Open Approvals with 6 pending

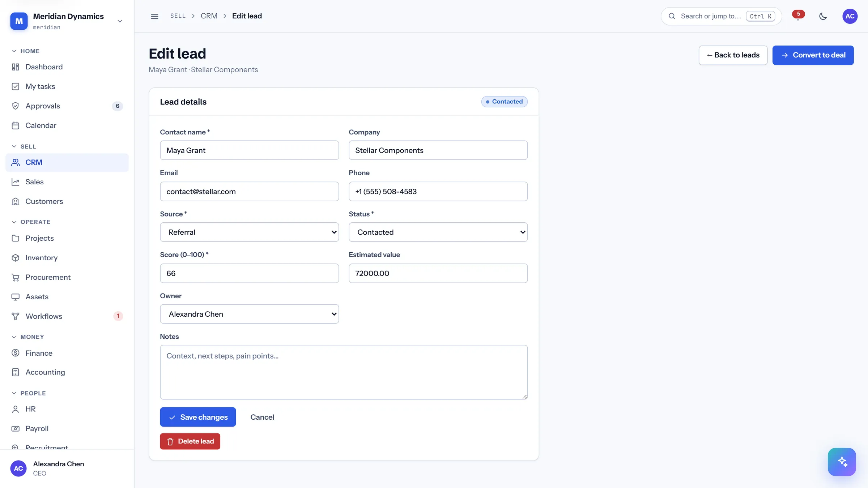coord(67,106)
